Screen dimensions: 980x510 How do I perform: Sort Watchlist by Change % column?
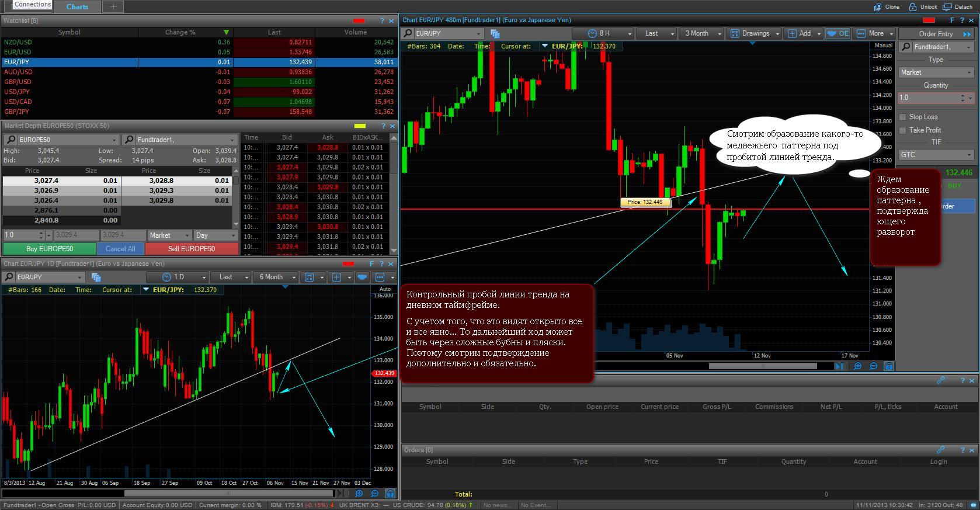pyautogui.click(x=185, y=32)
